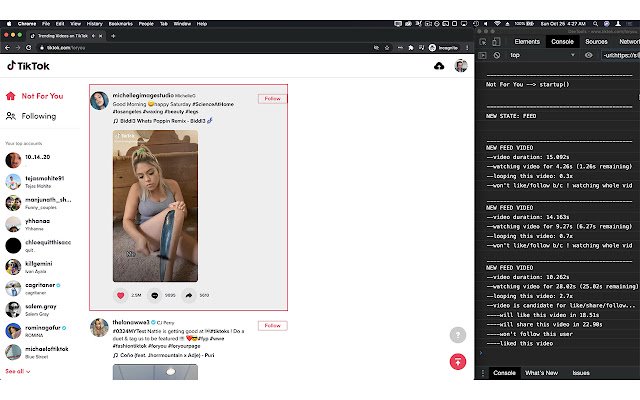Open account michaelafitktok

(37, 352)
